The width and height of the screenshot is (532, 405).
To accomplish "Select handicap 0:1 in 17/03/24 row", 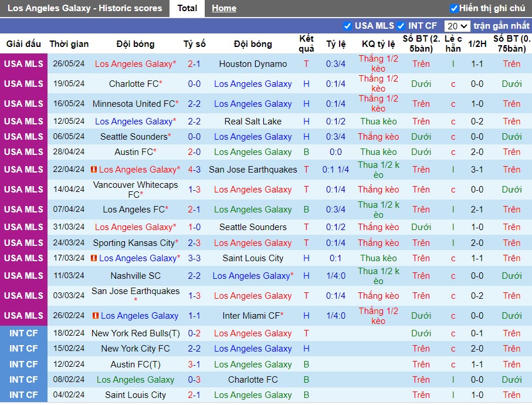I will 336,258.
